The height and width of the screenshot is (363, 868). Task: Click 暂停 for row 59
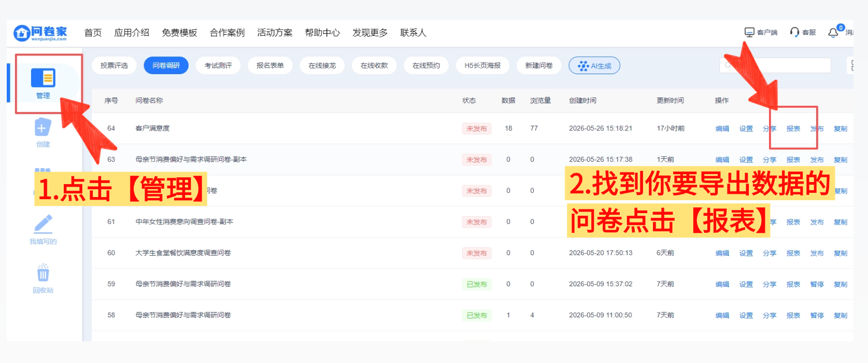point(817,284)
